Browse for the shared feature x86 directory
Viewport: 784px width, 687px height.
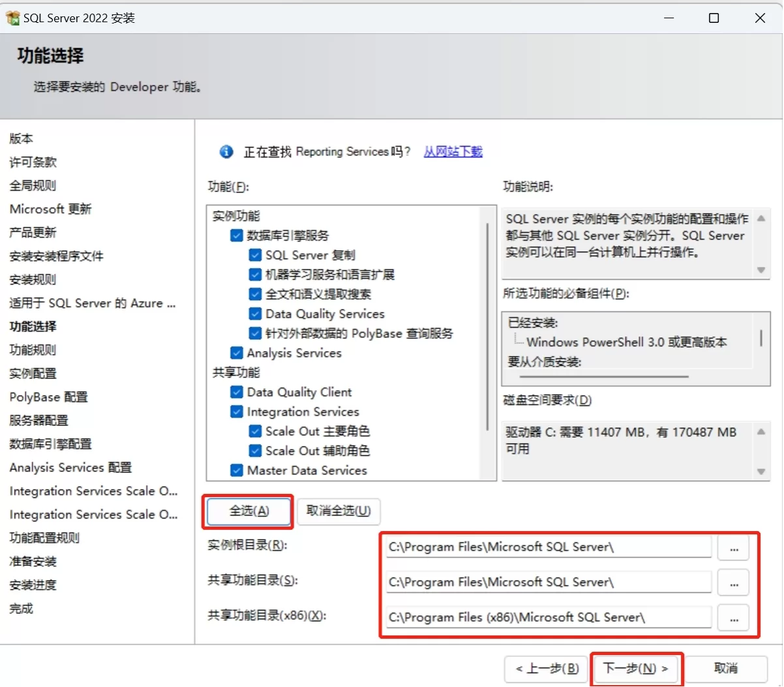(733, 618)
